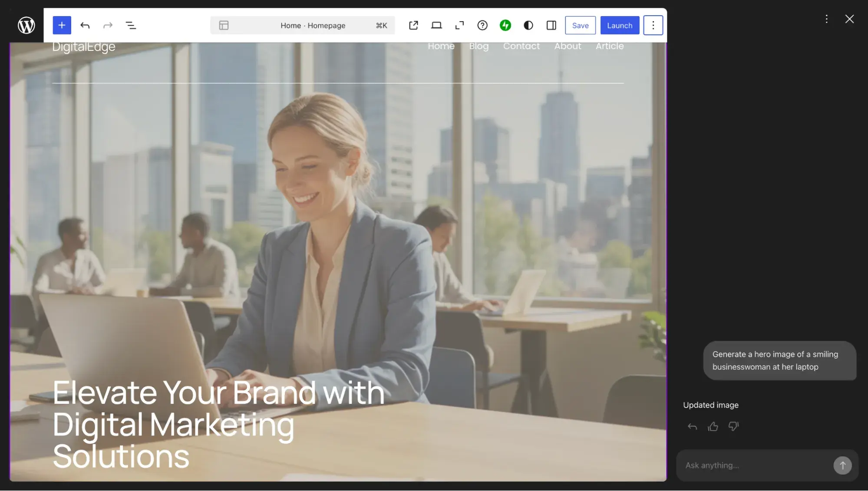Launch the site
This screenshot has width=868, height=491.
pyautogui.click(x=620, y=25)
